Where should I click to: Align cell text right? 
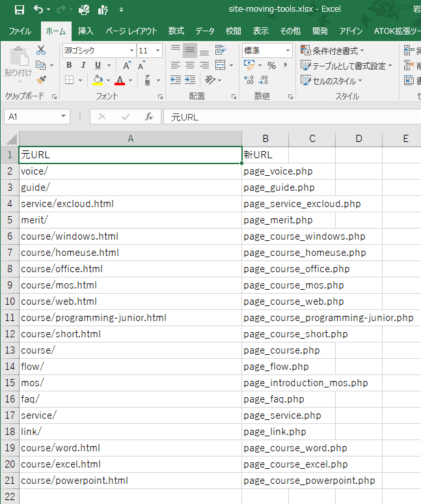pyautogui.click(x=204, y=65)
